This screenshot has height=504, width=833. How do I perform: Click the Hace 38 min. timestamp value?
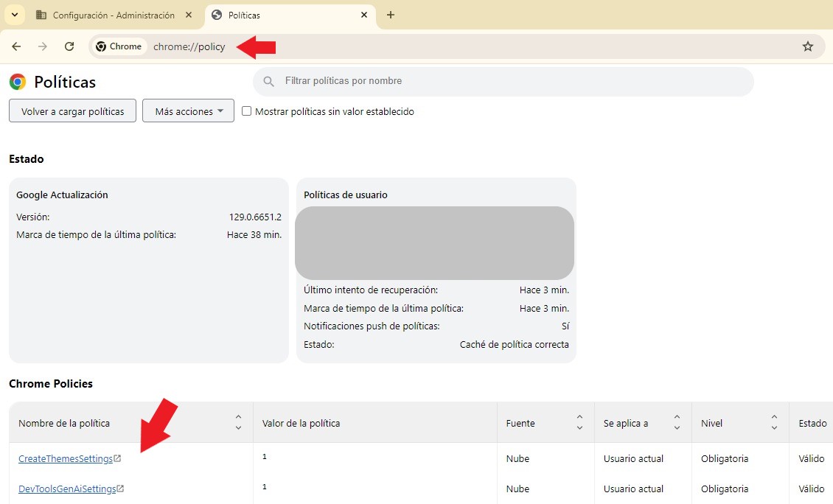click(x=254, y=235)
